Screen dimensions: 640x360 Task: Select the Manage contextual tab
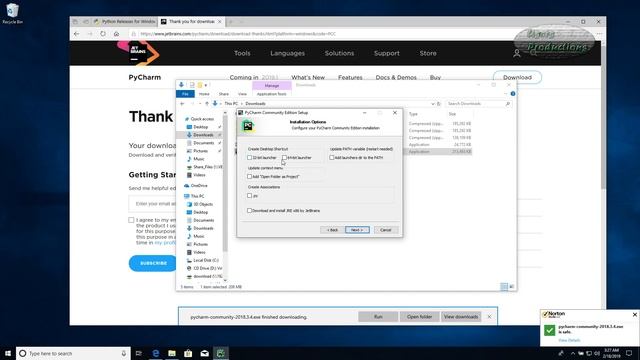coord(272,86)
